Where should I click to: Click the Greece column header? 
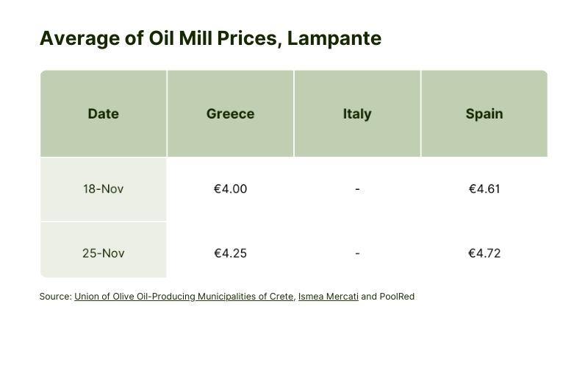(230, 113)
